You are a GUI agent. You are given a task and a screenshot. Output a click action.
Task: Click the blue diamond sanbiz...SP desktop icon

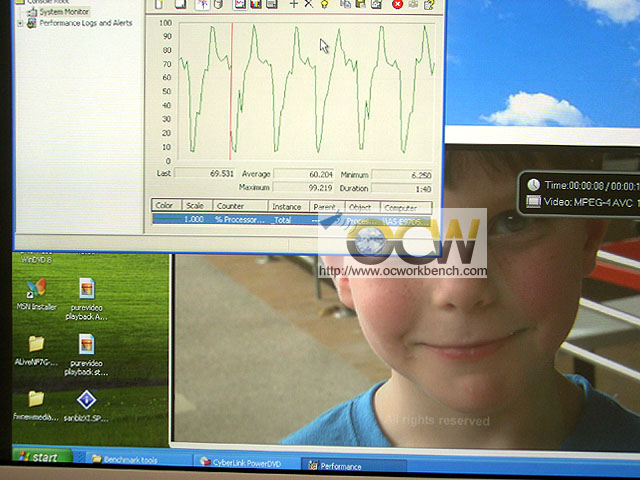point(86,406)
